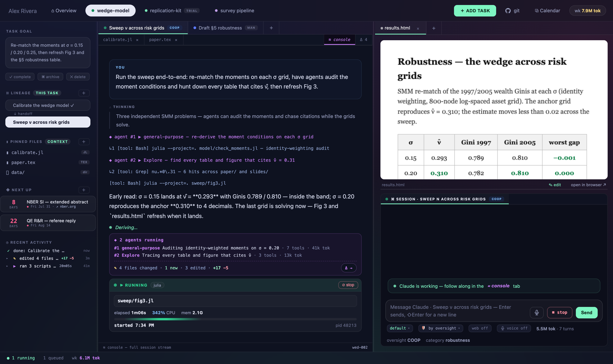Screen dimensions: 613x364
Task: Select 'Calibrate the wedge model' lineage item
Action: click(x=48, y=105)
